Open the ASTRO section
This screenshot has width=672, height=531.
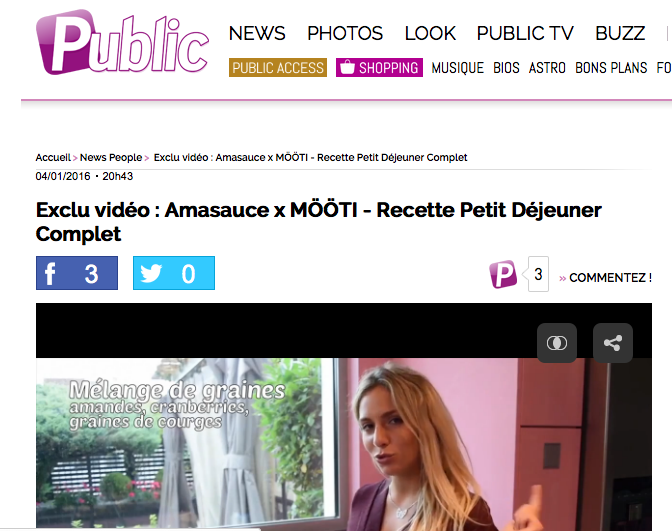(x=547, y=68)
